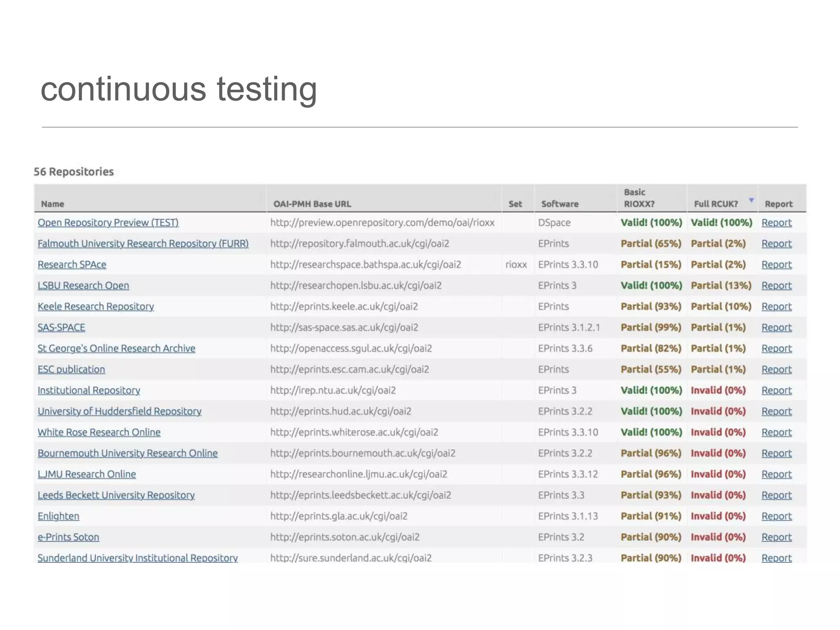Viewport: 840px width, 630px height.
Task: Select URL http://researchopen.lsbu.ac.uk/cgi/oai2
Action: tap(356, 285)
